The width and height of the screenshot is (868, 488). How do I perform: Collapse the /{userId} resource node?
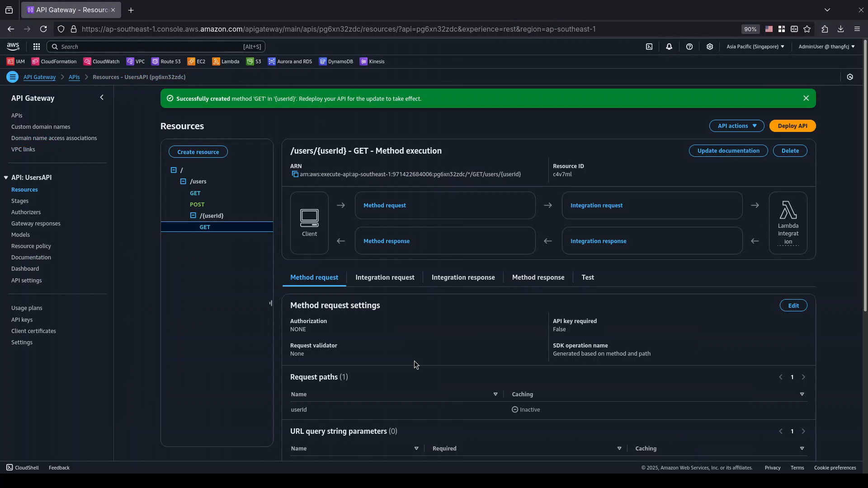(193, 216)
